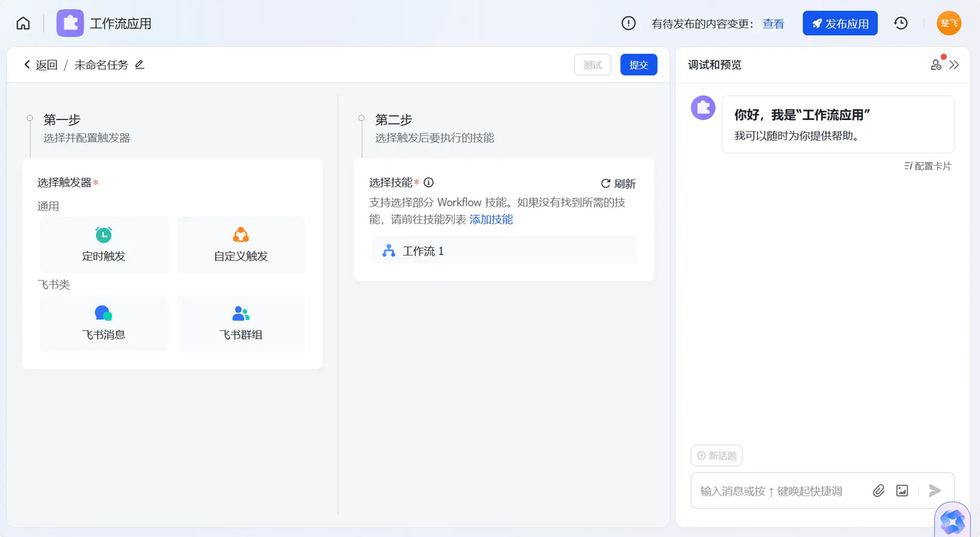Click the 工作流应用 title text
The height and width of the screenshot is (537, 980).
121,24
